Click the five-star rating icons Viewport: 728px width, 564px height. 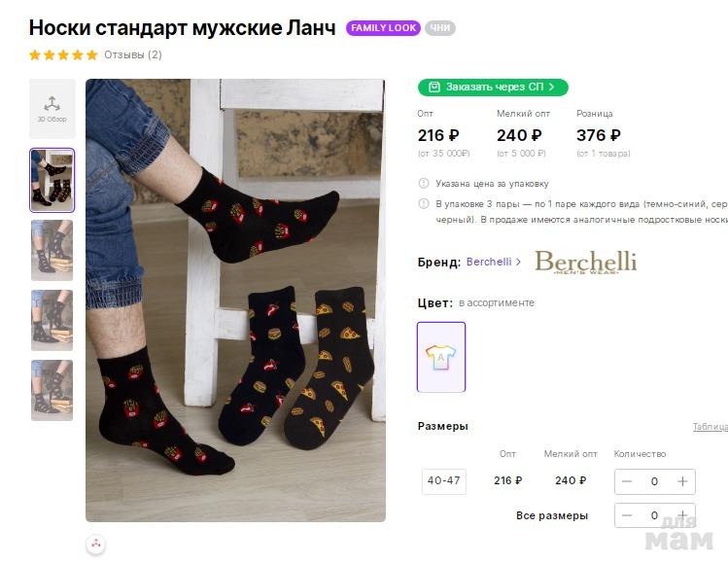tap(63, 54)
